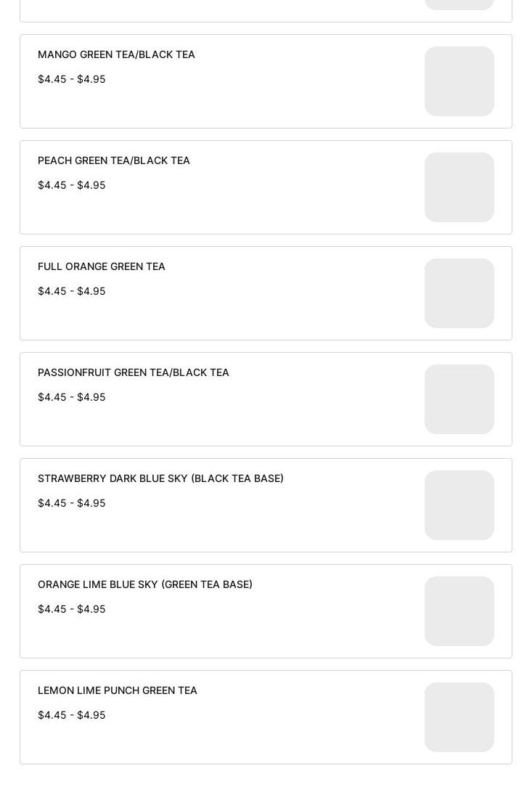Click the Peach Green Tea image placeholder
The height and width of the screenshot is (792, 532).
tap(459, 187)
